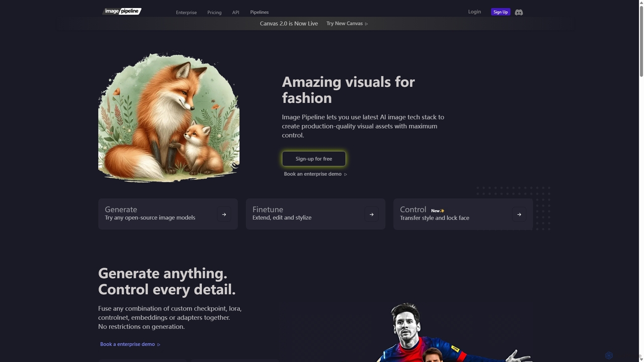Click Try New Canvas link

tap(347, 24)
